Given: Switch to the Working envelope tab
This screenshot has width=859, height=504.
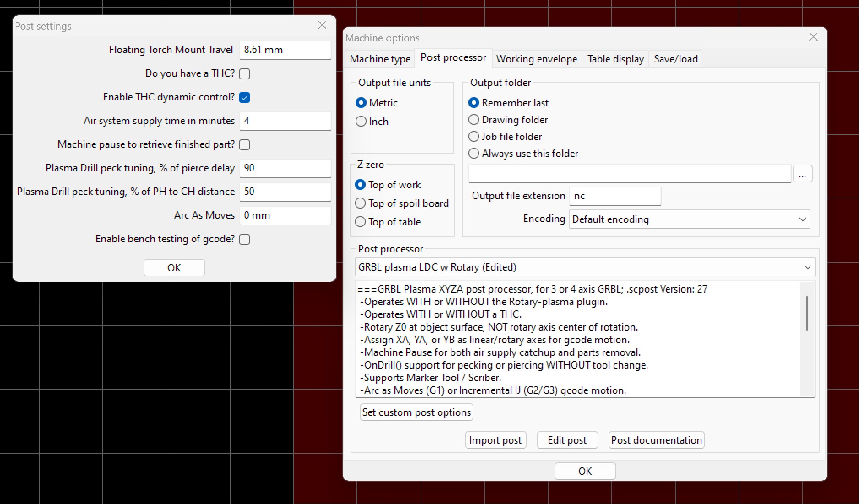Looking at the screenshot, I should tap(536, 59).
